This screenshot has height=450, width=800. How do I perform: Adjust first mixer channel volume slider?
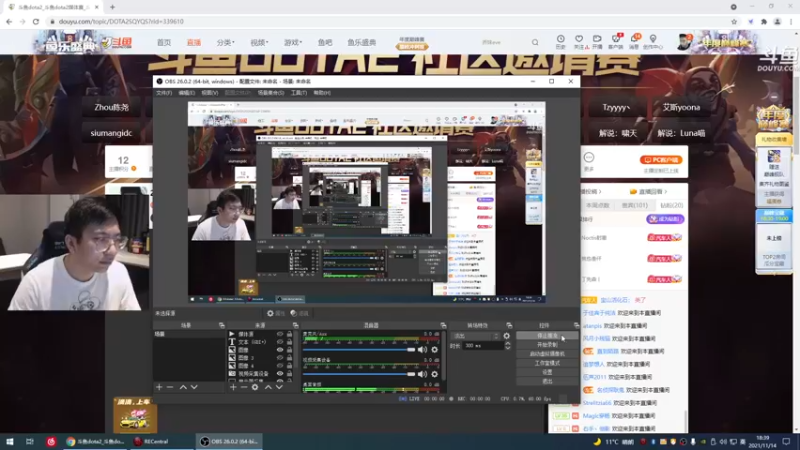click(359, 349)
